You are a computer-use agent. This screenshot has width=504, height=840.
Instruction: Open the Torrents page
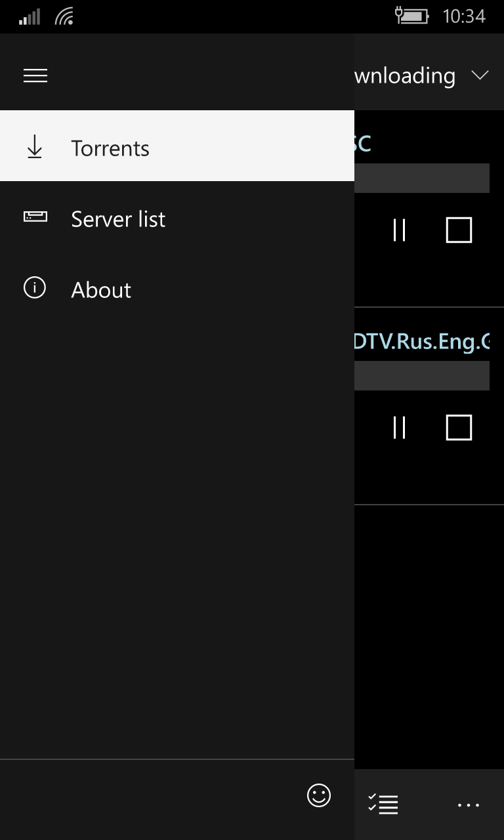[110, 148]
